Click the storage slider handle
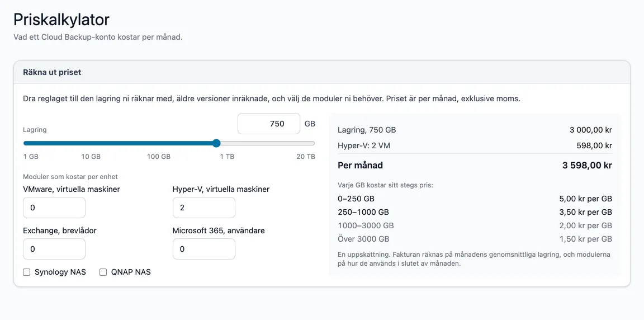Screen dimensions: 644x320 [216, 143]
